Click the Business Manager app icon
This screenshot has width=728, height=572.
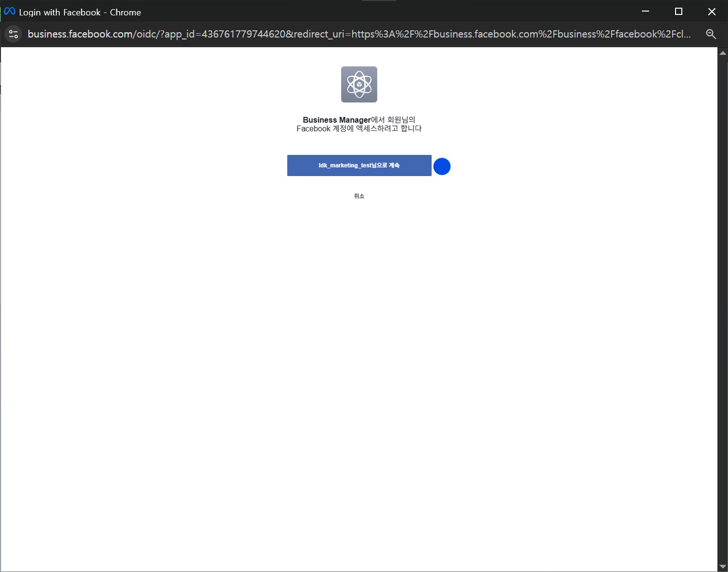tap(359, 84)
